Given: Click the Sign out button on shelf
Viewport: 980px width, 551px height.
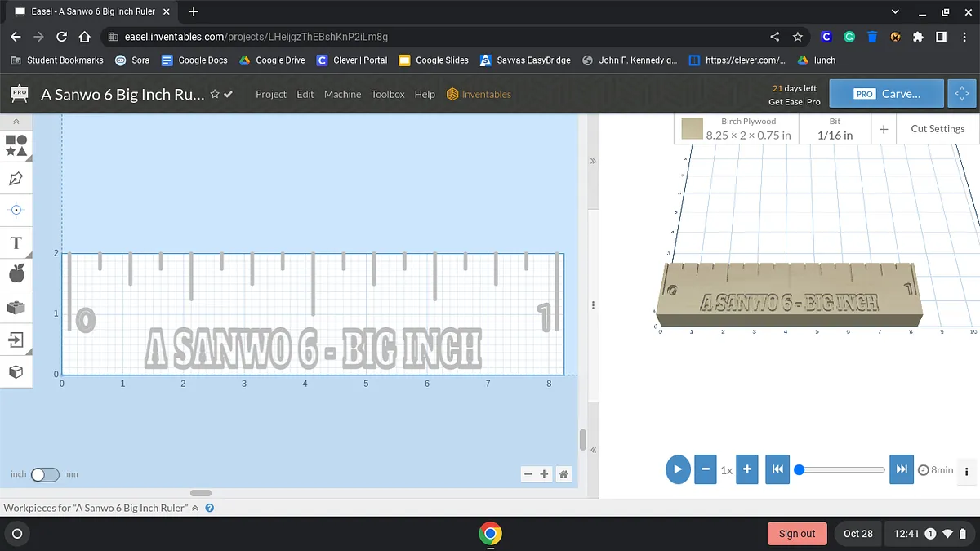Looking at the screenshot, I should 796,534.
